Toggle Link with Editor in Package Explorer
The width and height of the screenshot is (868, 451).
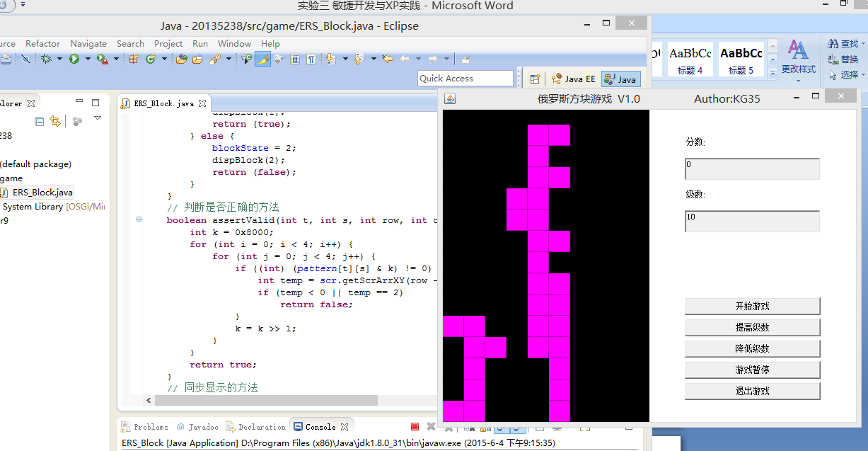coord(55,122)
